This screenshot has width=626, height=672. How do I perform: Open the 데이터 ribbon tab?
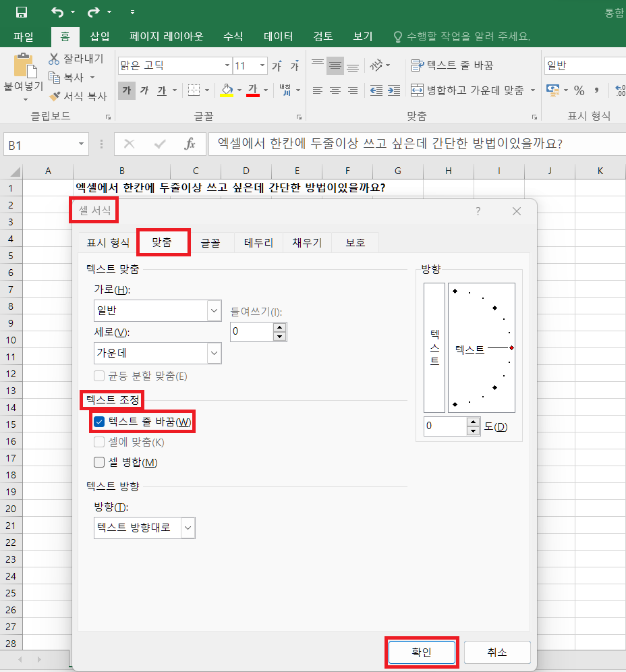pos(278,36)
